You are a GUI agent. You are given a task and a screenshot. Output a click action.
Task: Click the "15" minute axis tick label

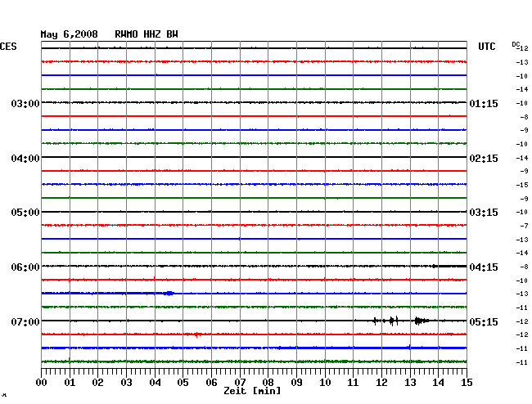[x=467, y=382]
